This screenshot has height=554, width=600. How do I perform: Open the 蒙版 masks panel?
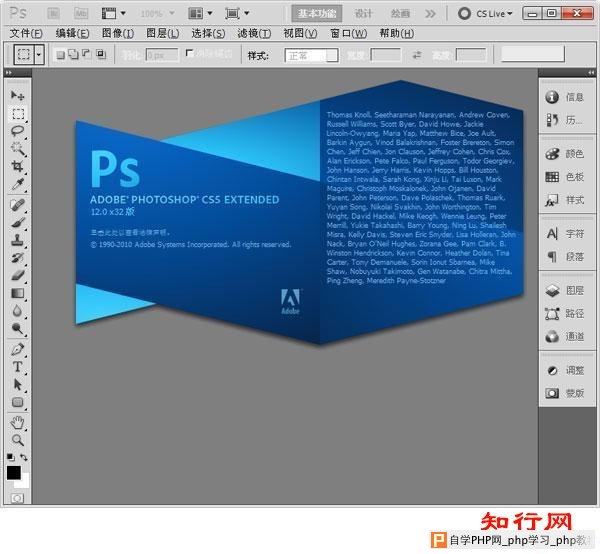click(x=565, y=393)
